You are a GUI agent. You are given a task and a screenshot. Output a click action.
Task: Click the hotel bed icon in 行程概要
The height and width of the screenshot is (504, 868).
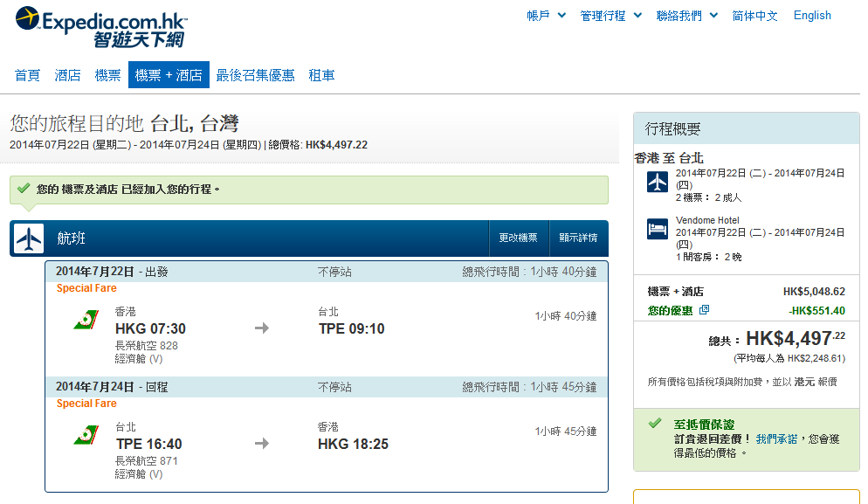(x=658, y=230)
